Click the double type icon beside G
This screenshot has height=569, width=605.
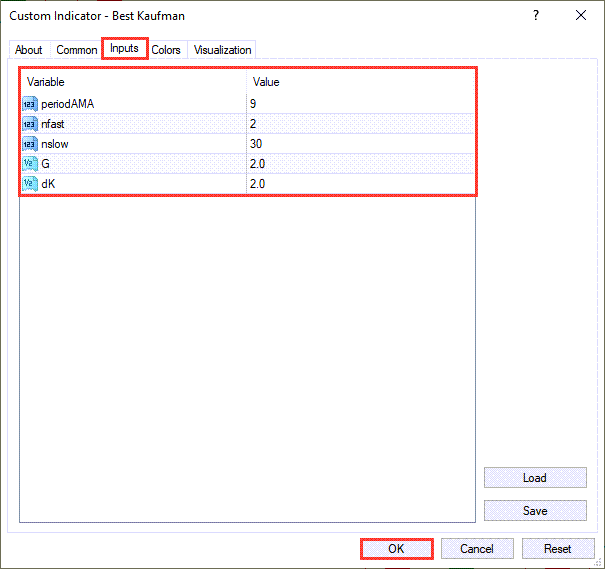(29, 163)
